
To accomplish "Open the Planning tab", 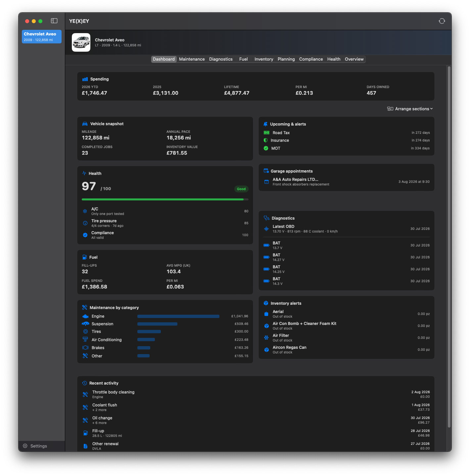I will click(x=286, y=59).
